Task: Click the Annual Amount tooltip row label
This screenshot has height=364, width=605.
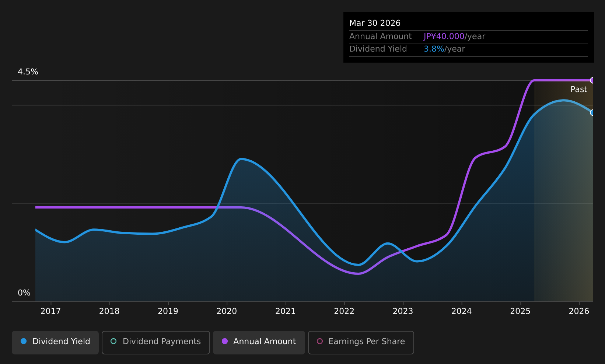Action: (381, 36)
